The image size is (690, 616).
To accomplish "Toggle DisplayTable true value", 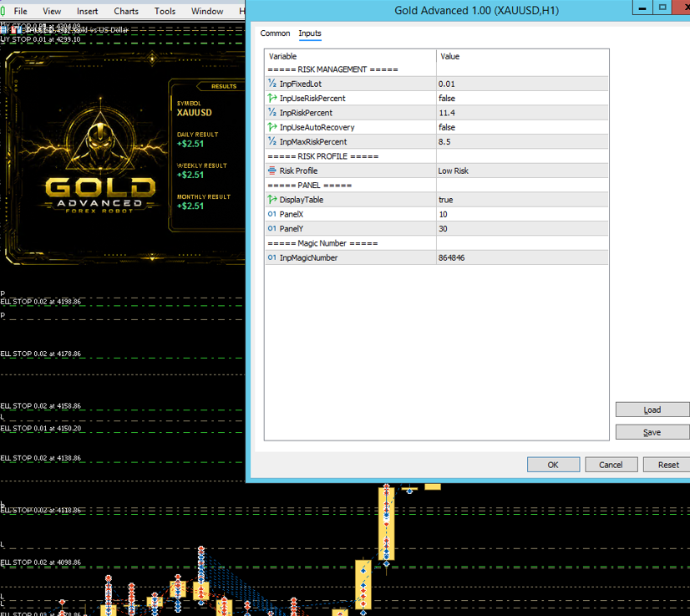I will click(522, 200).
